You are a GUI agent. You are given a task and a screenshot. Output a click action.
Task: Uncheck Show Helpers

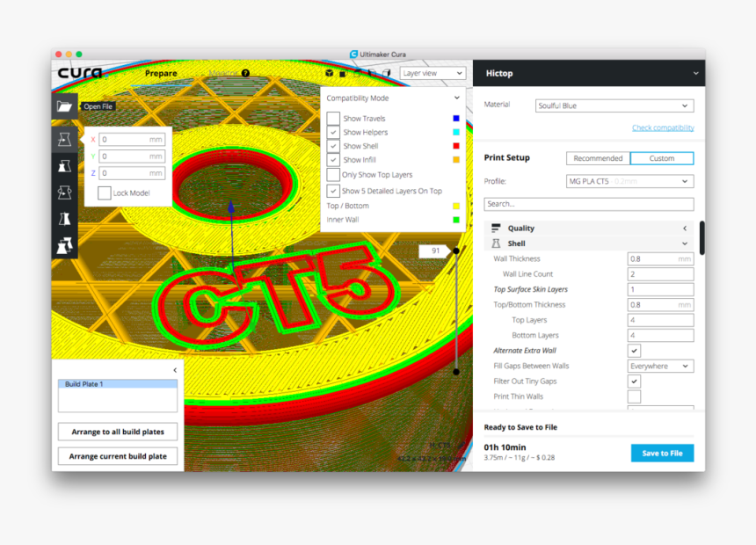[x=333, y=132]
